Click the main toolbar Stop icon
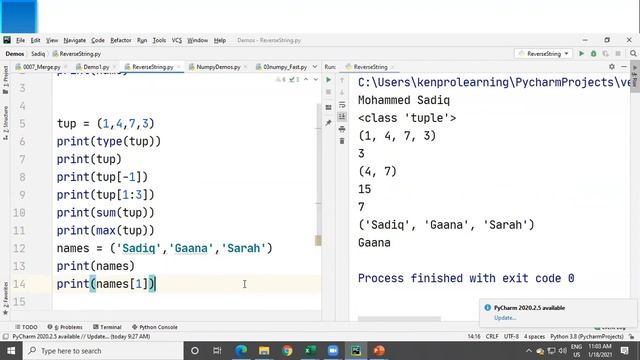Screen dimensions: 640x360 [x=618, y=53]
